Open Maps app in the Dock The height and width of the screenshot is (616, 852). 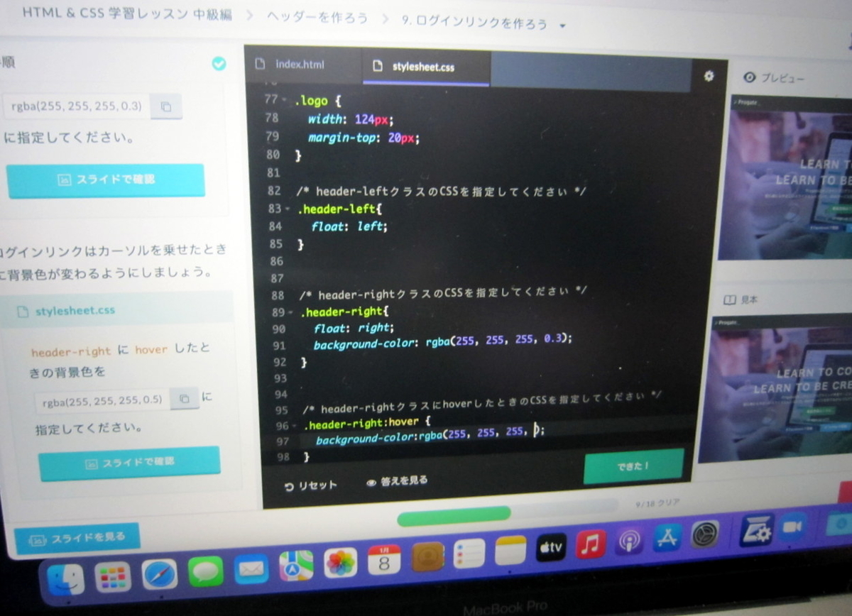point(296,566)
